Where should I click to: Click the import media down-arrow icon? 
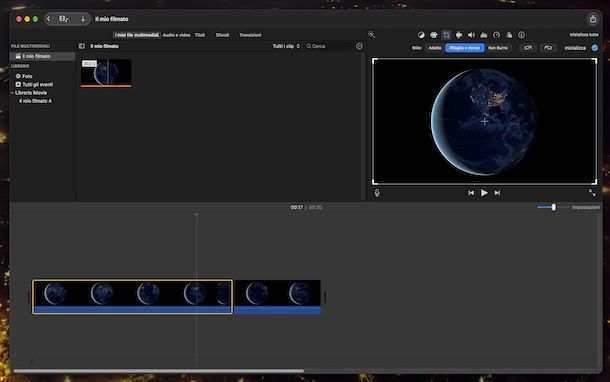83,19
